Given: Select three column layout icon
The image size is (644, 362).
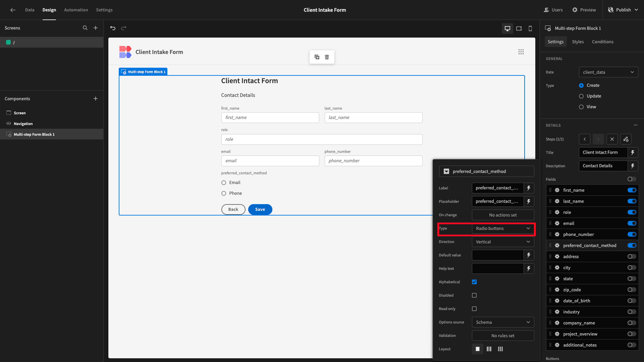Looking at the screenshot, I should pyautogui.click(x=500, y=349).
